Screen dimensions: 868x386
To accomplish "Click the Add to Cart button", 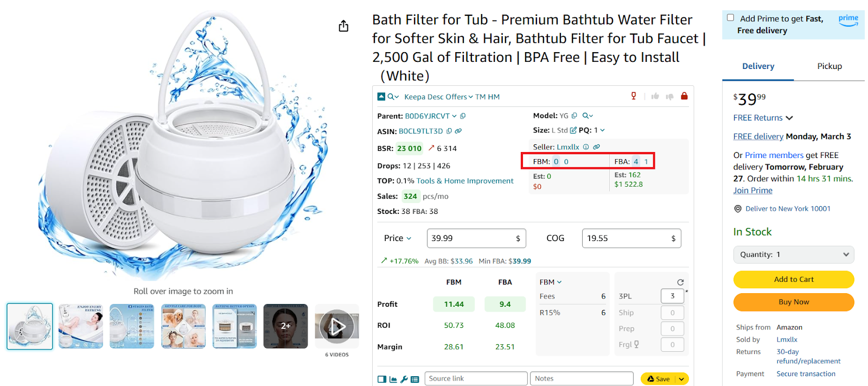I will (793, 280).
